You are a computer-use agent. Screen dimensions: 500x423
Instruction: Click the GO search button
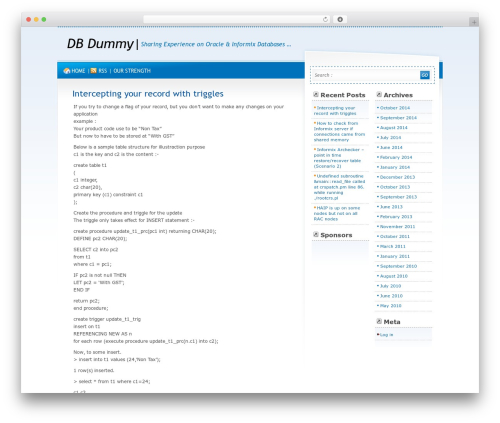[425, 75]
